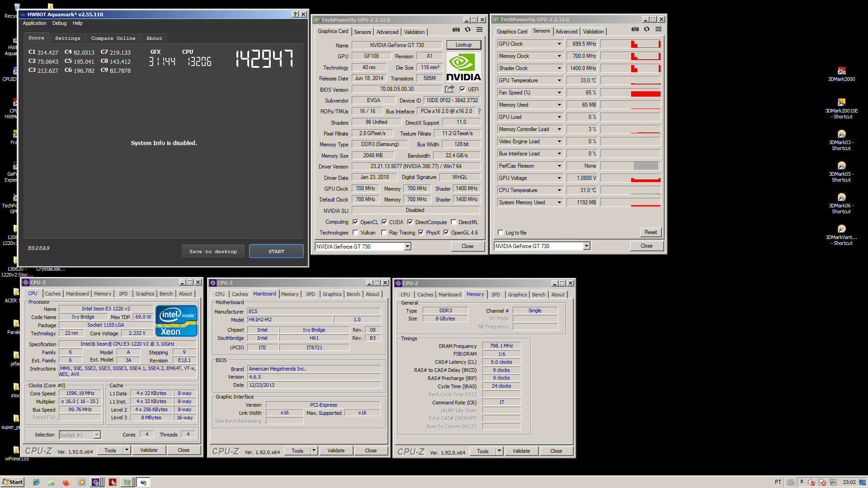The height and width of the screenshot is (488, 868).
Task: Click the taskbar clock showing 23:02
Action: pos(849,482)
